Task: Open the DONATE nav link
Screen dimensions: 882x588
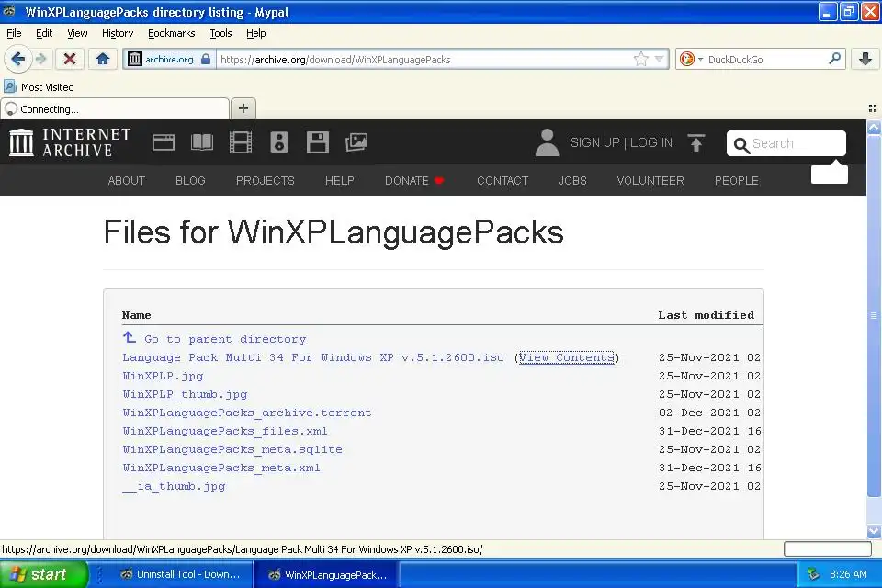Action: coord(414,181)
